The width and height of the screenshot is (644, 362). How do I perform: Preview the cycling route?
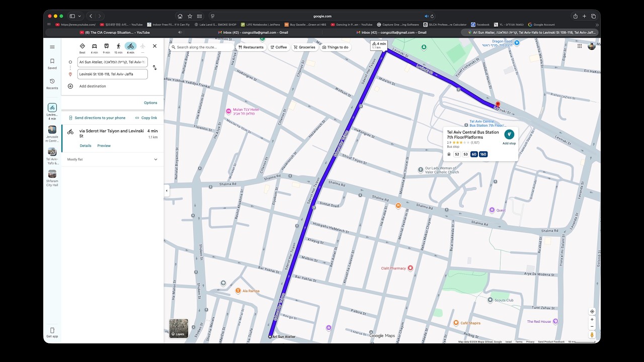tap(104, 146)
